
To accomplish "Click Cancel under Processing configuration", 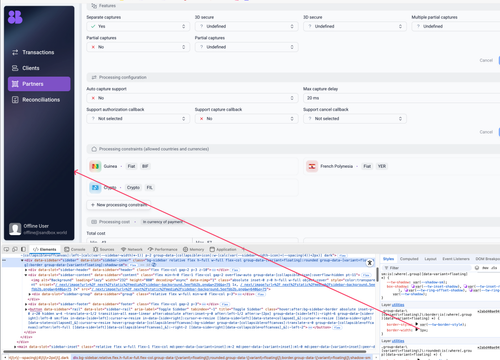I will tap(486, 132).
